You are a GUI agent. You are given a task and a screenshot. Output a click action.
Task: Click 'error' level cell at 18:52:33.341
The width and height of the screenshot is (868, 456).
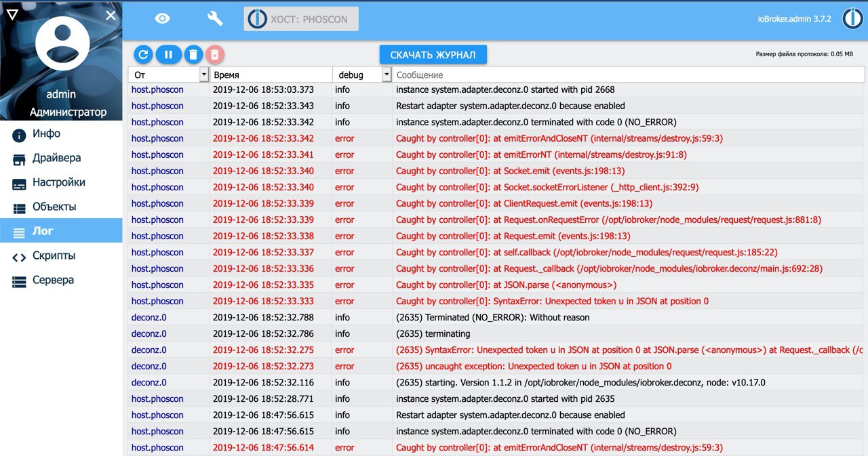pyautogui.click(x=344, y=154)
